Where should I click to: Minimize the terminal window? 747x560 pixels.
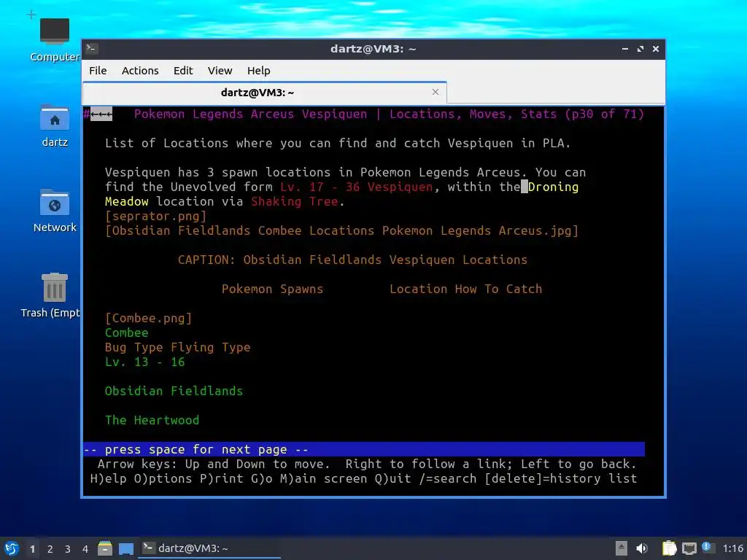625,49
